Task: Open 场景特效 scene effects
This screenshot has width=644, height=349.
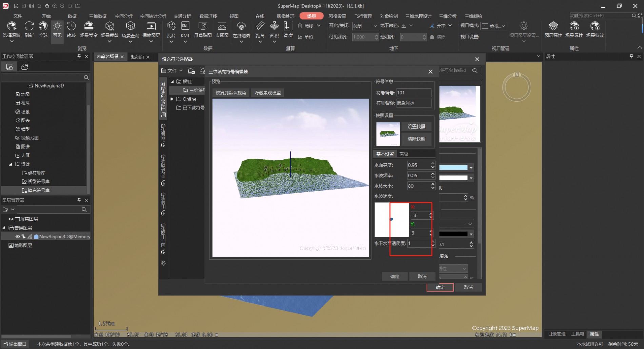Action: pyautogui.click(x=595, y=26)
